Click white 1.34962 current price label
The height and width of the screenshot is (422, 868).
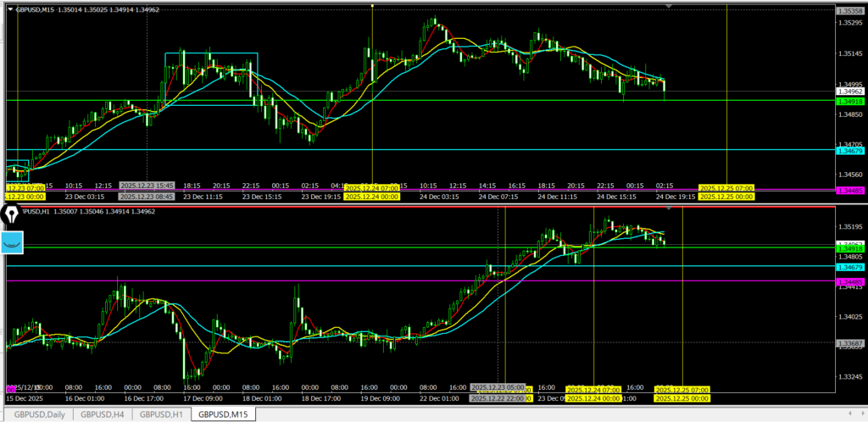(x=849, y=91)
